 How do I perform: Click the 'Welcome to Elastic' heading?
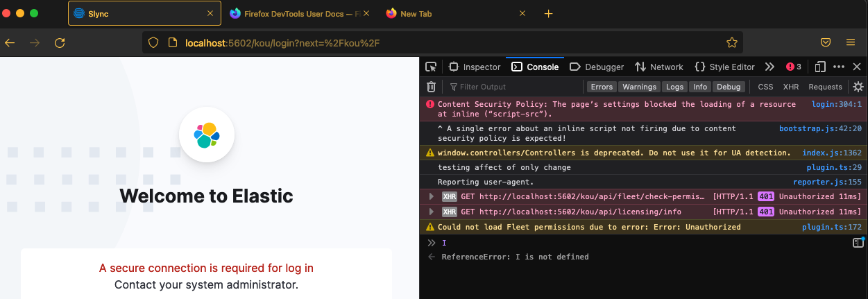coord(207,196)
